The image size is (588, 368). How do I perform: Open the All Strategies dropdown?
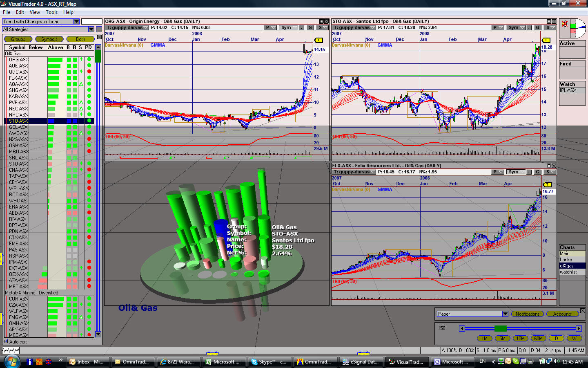point(91,29)
